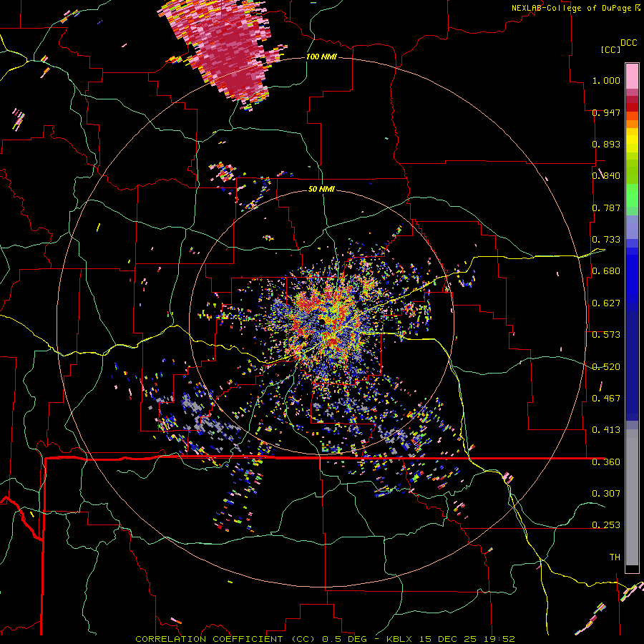Click the light pink swatch at the top of the color bar

click(x=632, y=77)
